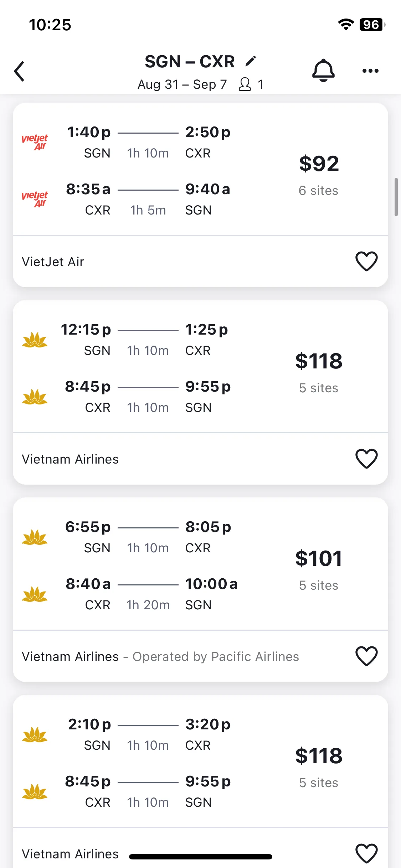Open price alerts with the bell icon

coord(323,71)
